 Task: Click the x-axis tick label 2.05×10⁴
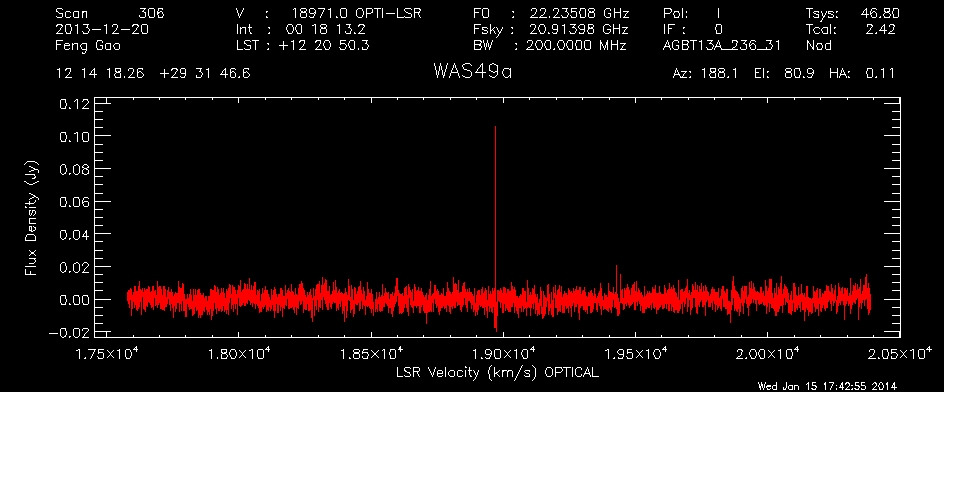pos(900,354)
